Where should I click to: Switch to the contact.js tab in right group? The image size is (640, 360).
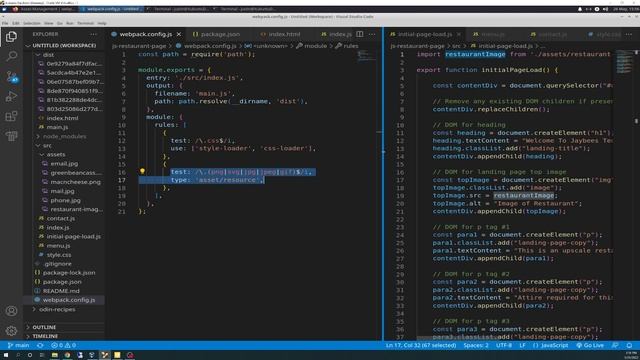pyautogui.click(x=552, y=34)
